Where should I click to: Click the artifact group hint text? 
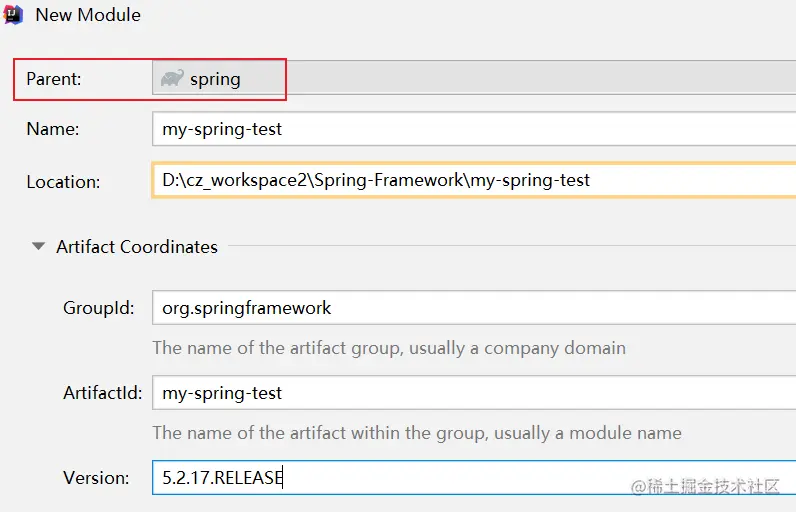388,348
